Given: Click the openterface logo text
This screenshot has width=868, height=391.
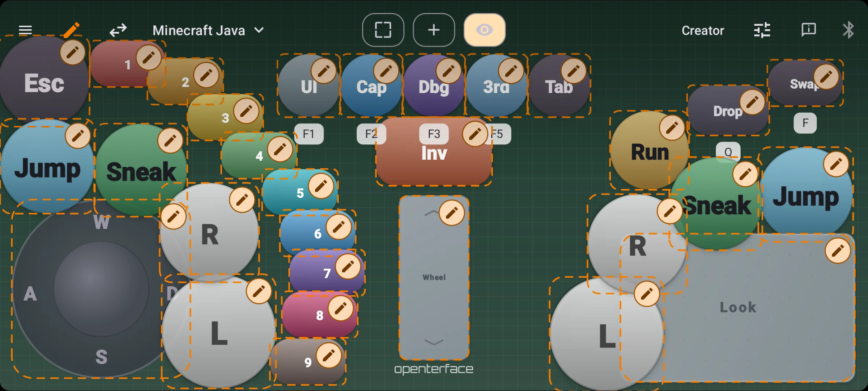Looking at the screenshot, I should coord(434,369).
